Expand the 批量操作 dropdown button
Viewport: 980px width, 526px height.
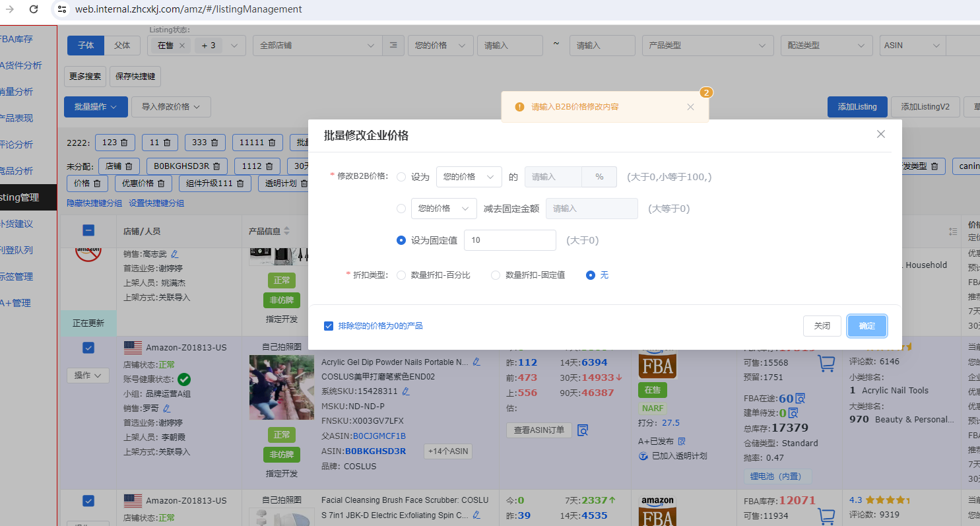96,107
